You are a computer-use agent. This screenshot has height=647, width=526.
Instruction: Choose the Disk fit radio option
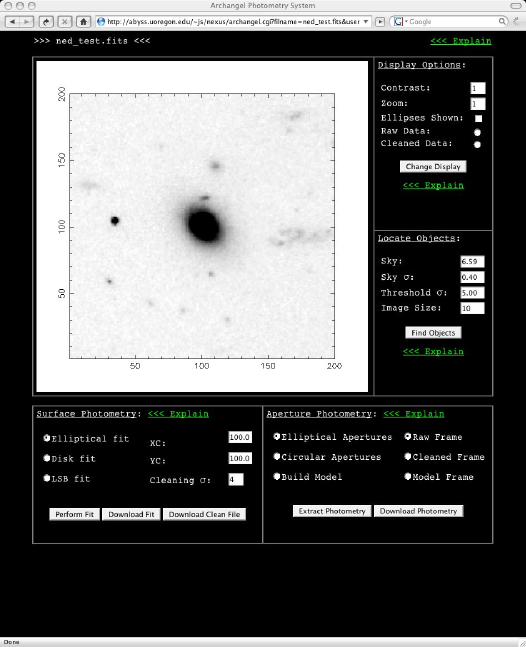point(47,458)
